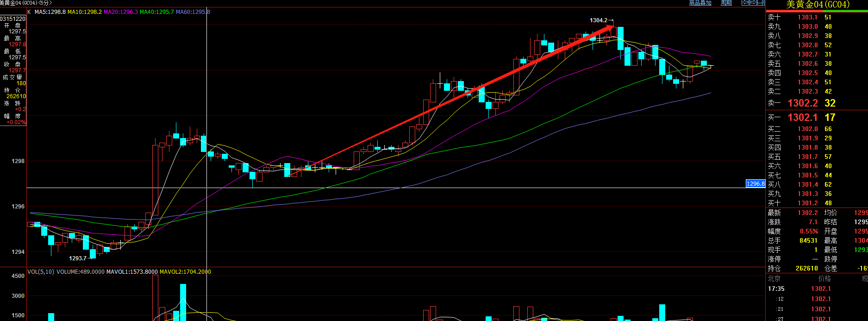
Task: Click the 卖四 ask row at 1302.5
Action: click(x=817, y=73)
